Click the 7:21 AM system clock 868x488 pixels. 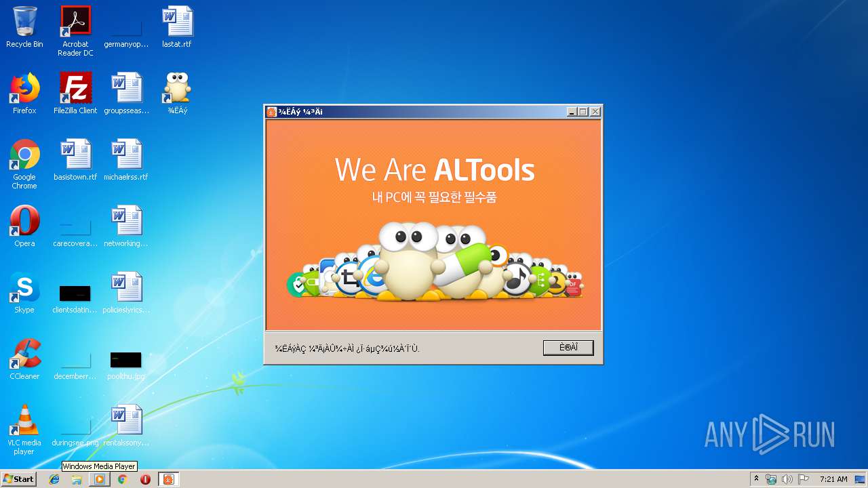point(833,479)
